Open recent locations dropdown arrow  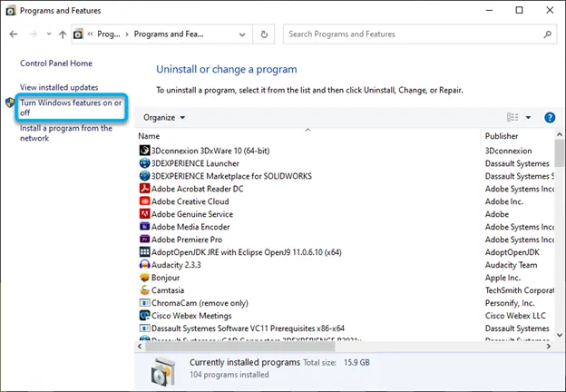coord(49,34)
